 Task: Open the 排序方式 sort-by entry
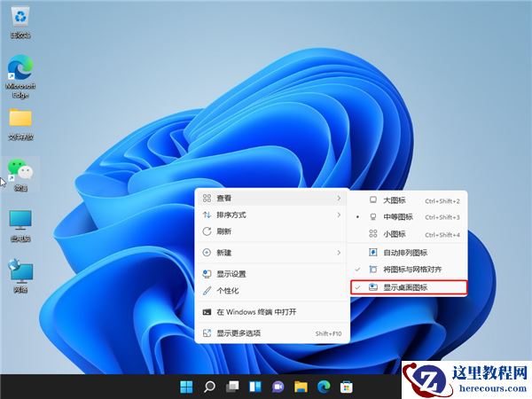[x=272, y=215]
